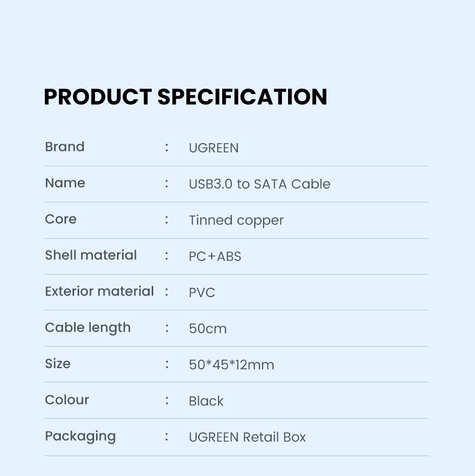Click the PC+ABS value
Image resolution: width=475 pixels, height=476 pixels.
pyautogui.click(x=215, y=257)
